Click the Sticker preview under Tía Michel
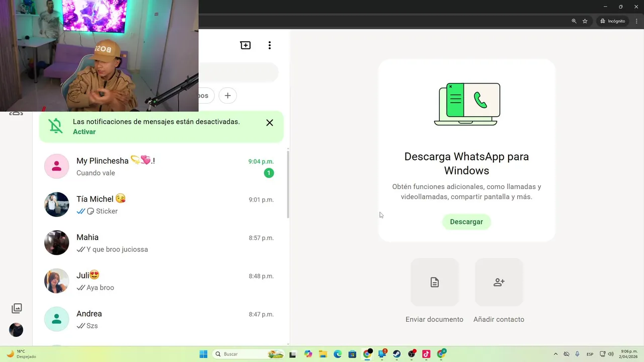This screenshot has width=644, height=362. click(x=102, y=211)
